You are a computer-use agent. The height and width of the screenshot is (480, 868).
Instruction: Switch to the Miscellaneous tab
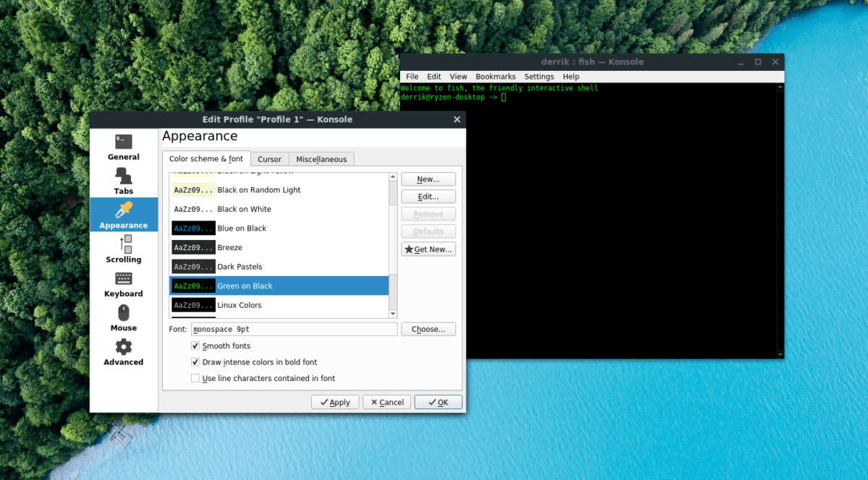tap(321, 159)
